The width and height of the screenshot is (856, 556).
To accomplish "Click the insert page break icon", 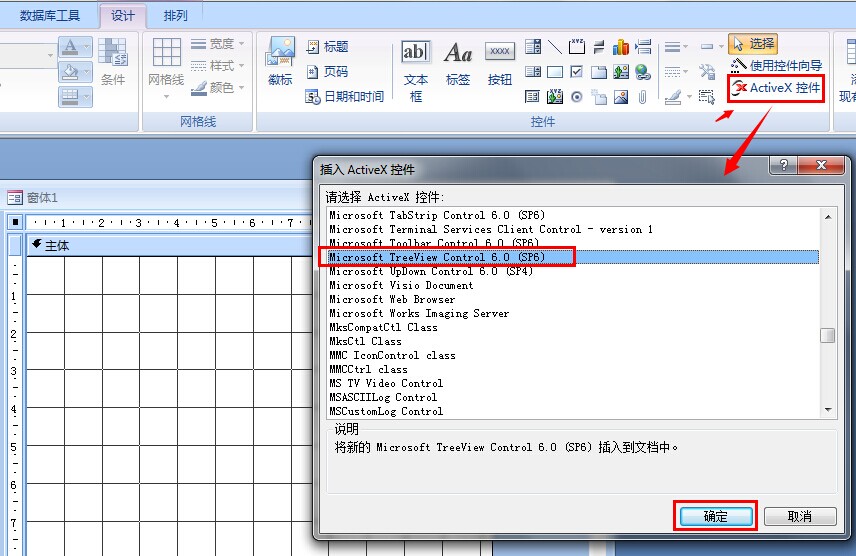I will coord(643,46).
